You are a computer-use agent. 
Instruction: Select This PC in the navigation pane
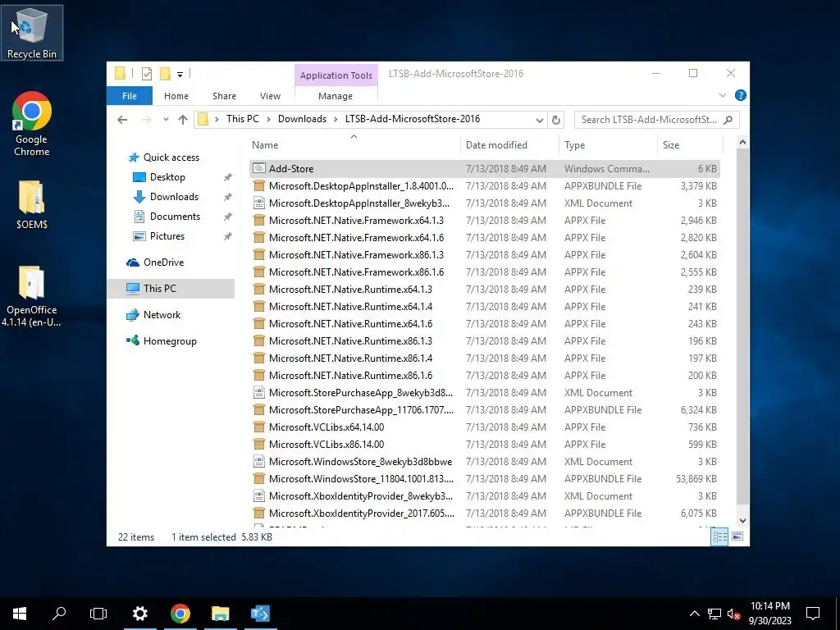171,288
